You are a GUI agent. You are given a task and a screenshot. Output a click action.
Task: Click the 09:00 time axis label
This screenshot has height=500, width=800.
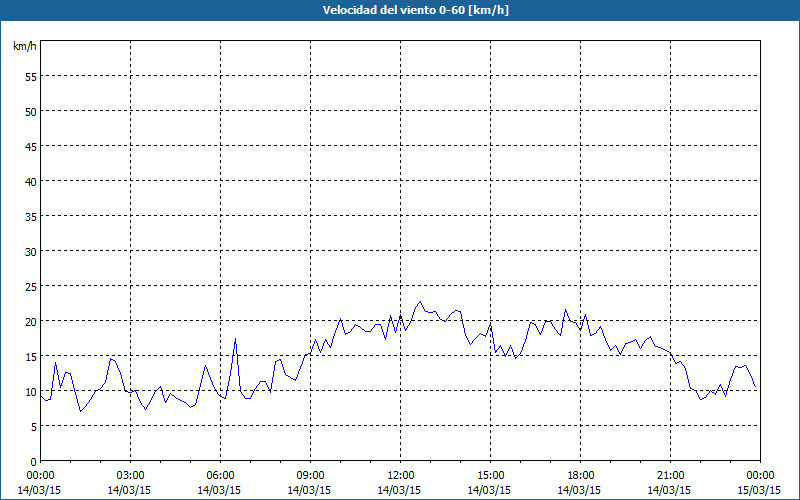(310, 476)
